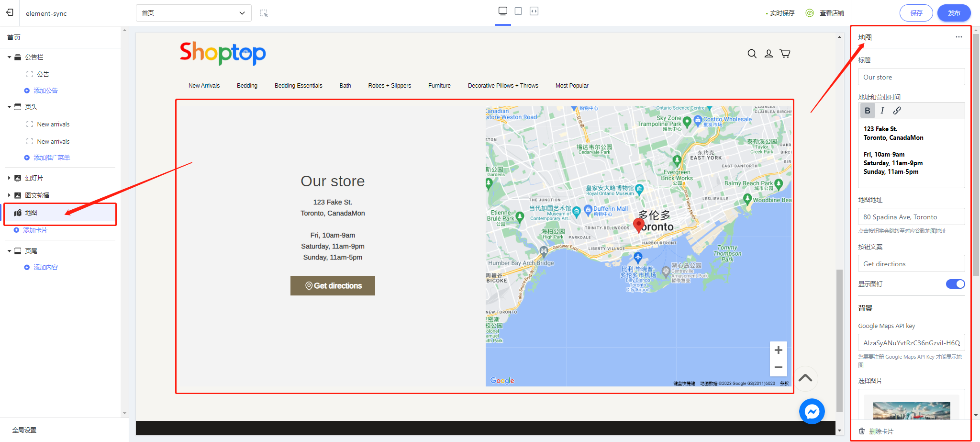The width and height of the screenshot is (980, 442).
Task: Open Decorative Pillows + Throws nav item
Action: pos(503,86)
